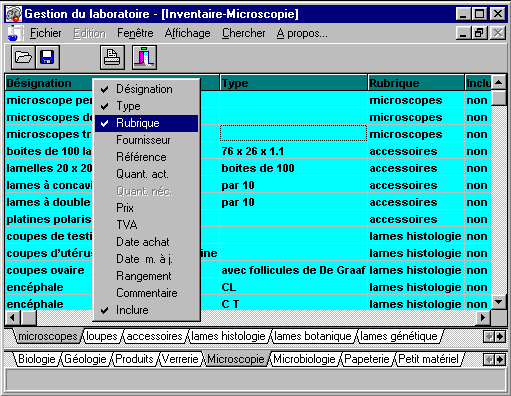Switch to the Biologie tab
This screenshot has height=396, width=511.
pyautogui.click(x=37, y=359)
